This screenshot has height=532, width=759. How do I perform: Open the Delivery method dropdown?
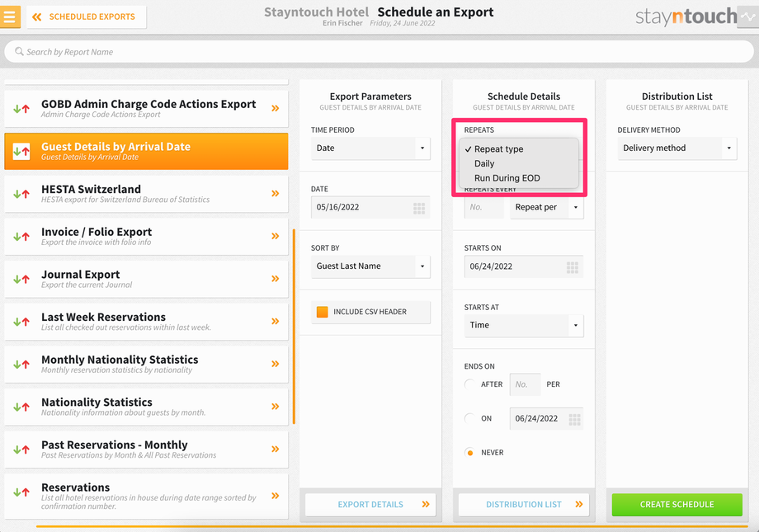pyautogui.click(x=676, y=148)
